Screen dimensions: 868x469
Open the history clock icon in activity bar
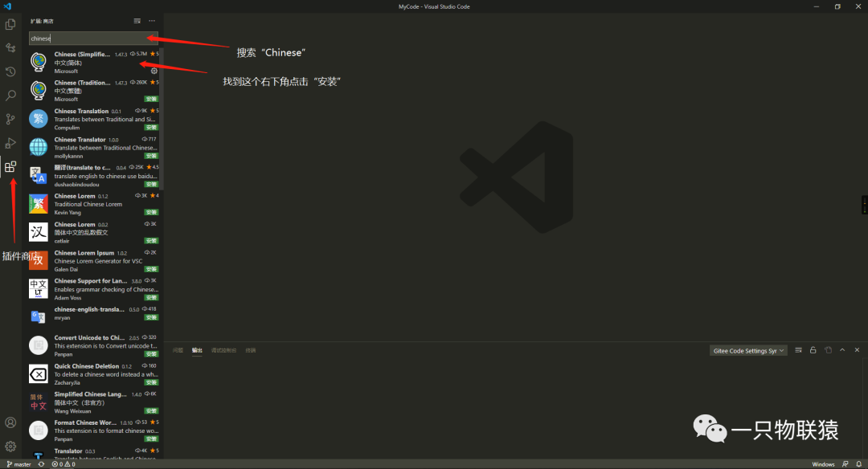(10, 72)
